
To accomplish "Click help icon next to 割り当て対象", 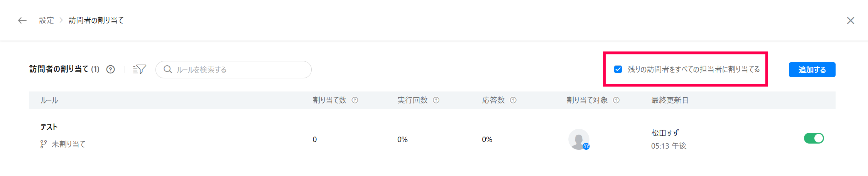I will pyautogui.click(x=616, y=100).
